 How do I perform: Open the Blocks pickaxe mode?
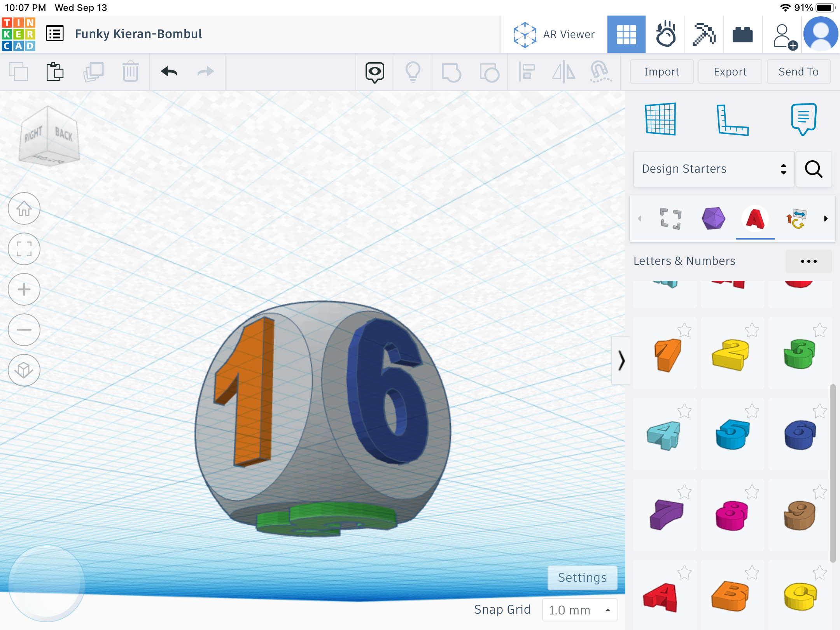coord(704,34)
